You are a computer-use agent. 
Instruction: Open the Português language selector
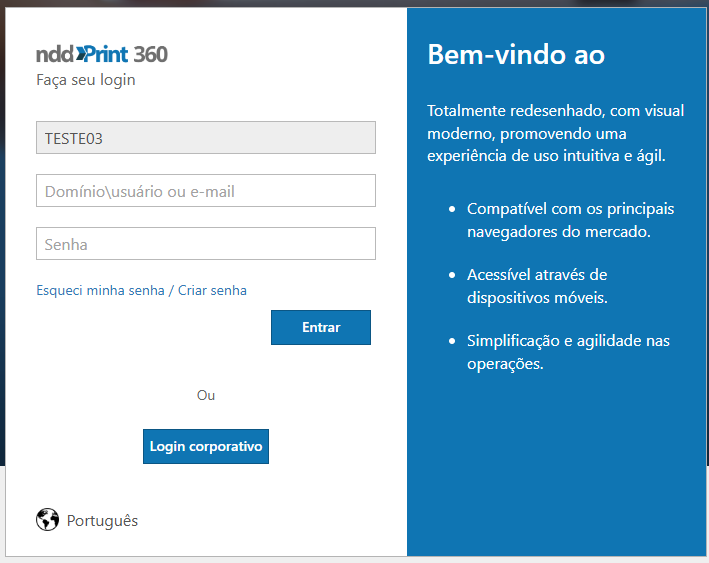pyautogui.click(x=102, y=521)
